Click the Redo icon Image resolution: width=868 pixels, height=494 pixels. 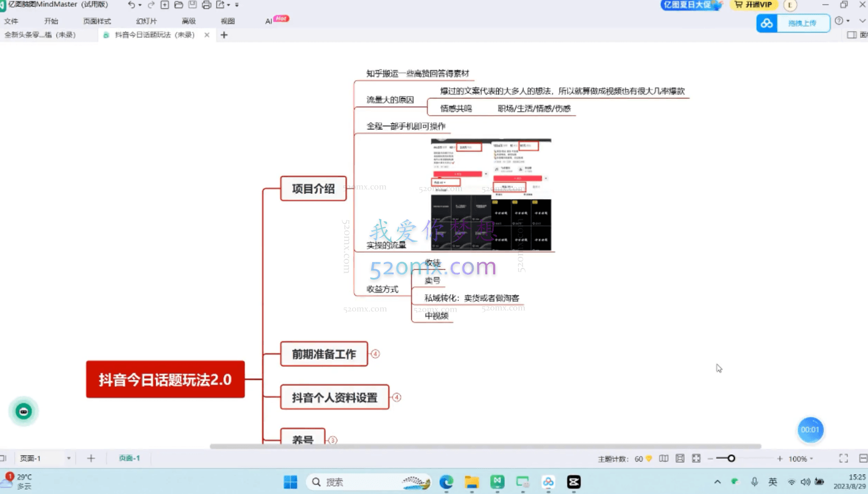(x=152, y=4)
